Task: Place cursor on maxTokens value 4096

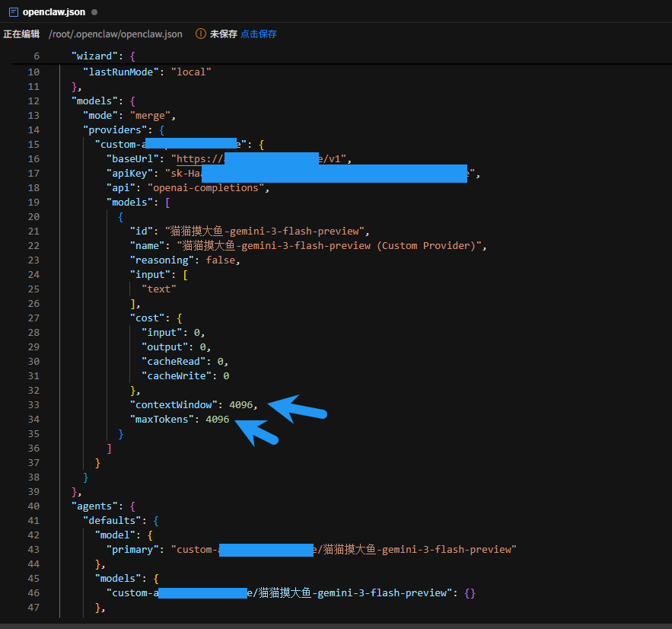Action: [217, 419]
